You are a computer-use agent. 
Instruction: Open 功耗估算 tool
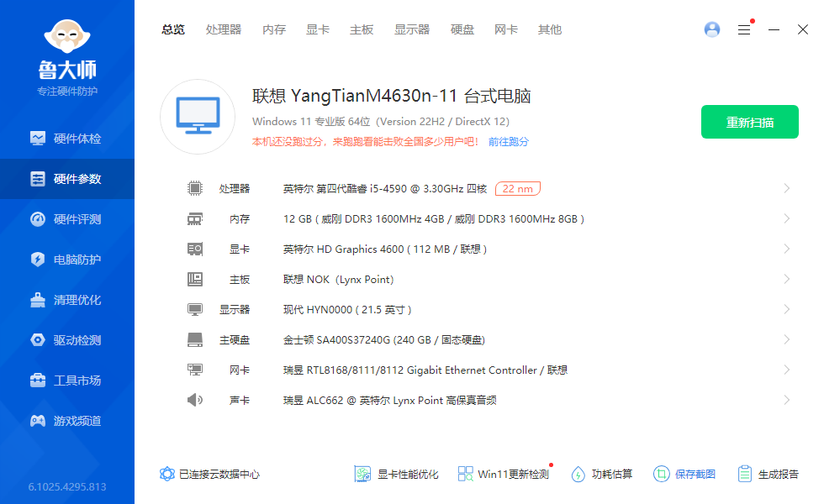[602, 474]
